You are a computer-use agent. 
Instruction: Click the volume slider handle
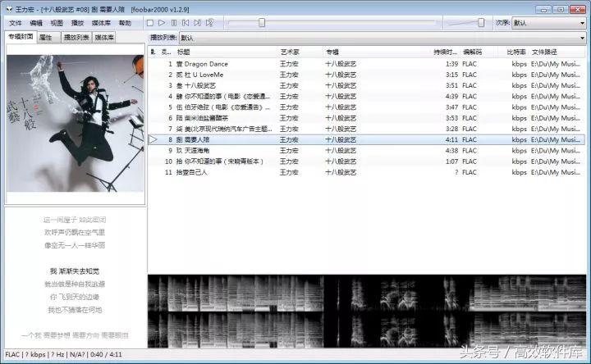(x=481, y=23)
